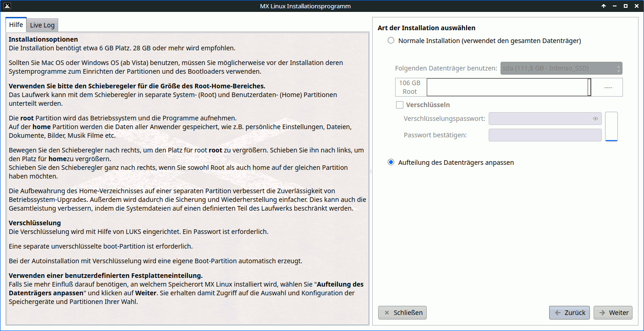Screen dimensions: 644x331
Task: Toggle password visibility eye icon
Action: click(595, 119)
